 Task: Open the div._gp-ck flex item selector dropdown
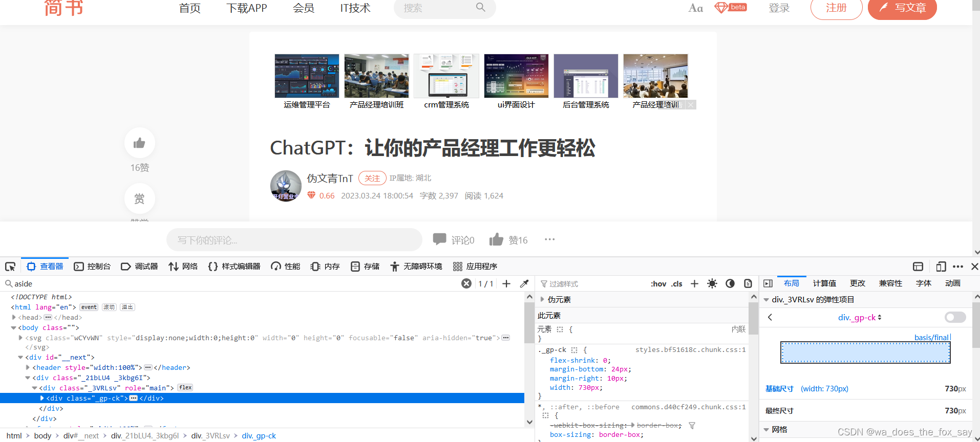pyautogui.click(x=860, y=317)
